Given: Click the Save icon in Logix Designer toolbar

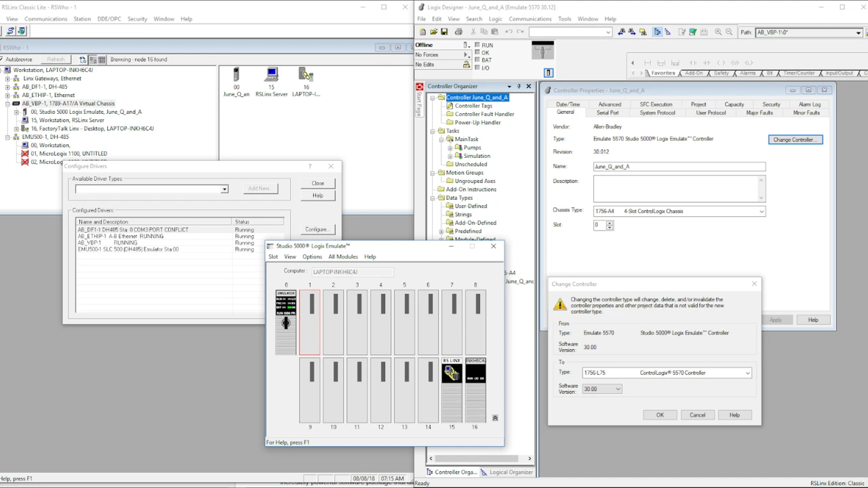Looking at the screenshot, I should [444, 32].
